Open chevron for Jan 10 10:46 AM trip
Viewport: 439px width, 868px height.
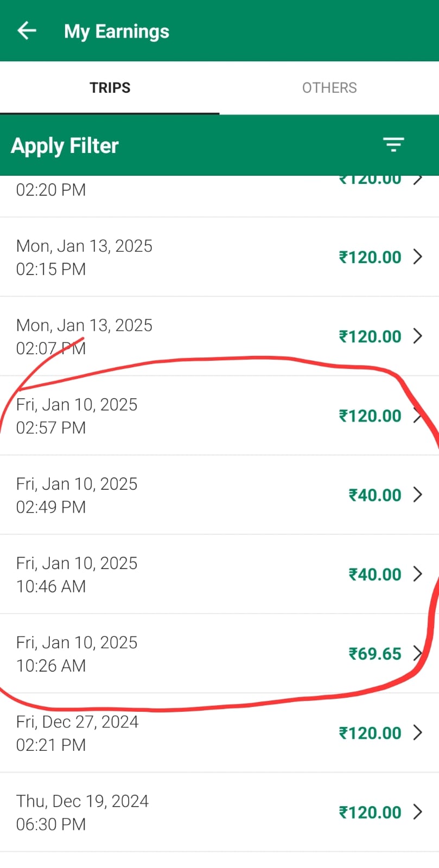417,574
